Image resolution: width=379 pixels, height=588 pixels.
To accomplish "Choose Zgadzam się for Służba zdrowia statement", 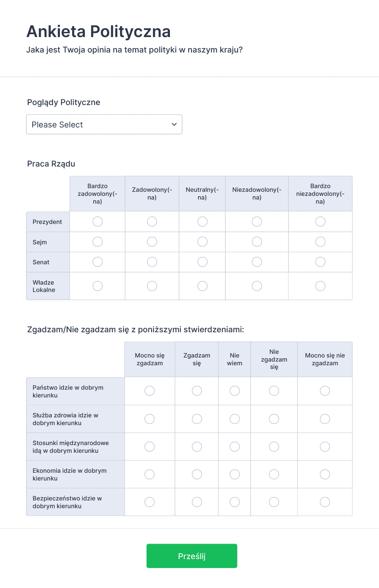I will click(x=197, y=419).
